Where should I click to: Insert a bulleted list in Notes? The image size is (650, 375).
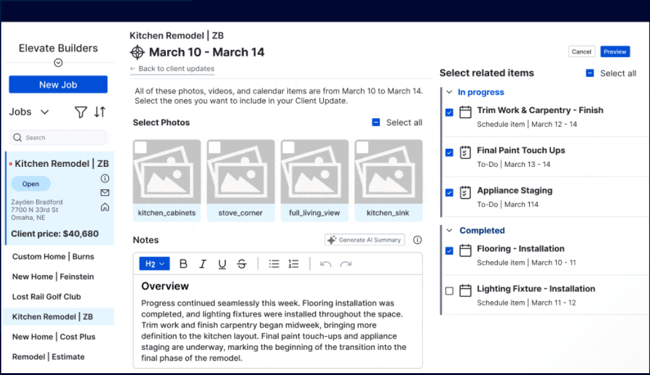click(274, 264)
